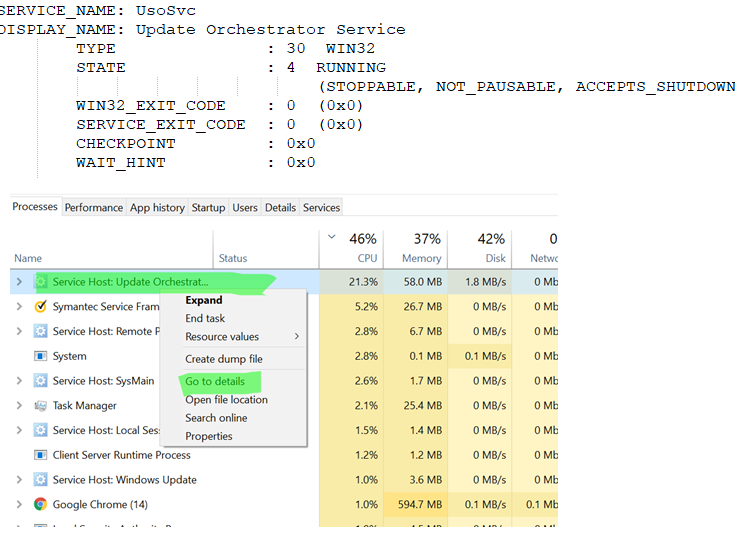Switch to the Users tab
The height and width of the screenshot is (536, 736).
point(245,207)
